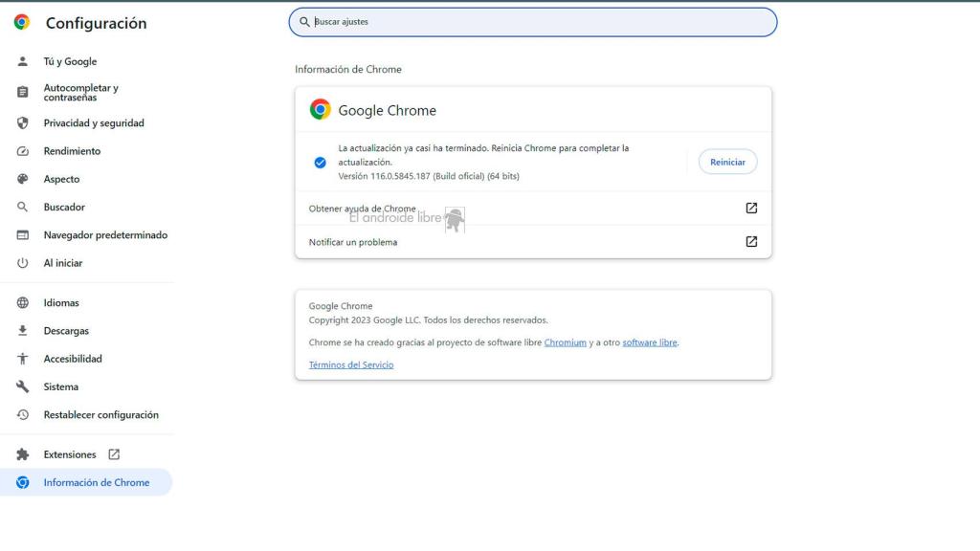Image resolution: width=980 pixels, height=551 pixels.
Task: Click the Configuración title text
Action: pos(97,23)
